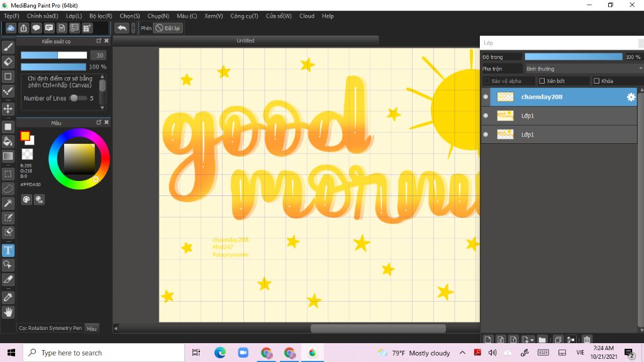Open the color palette icon below color wheel
This screenshot has width=644, height=362.
click(x=26, y=199)
